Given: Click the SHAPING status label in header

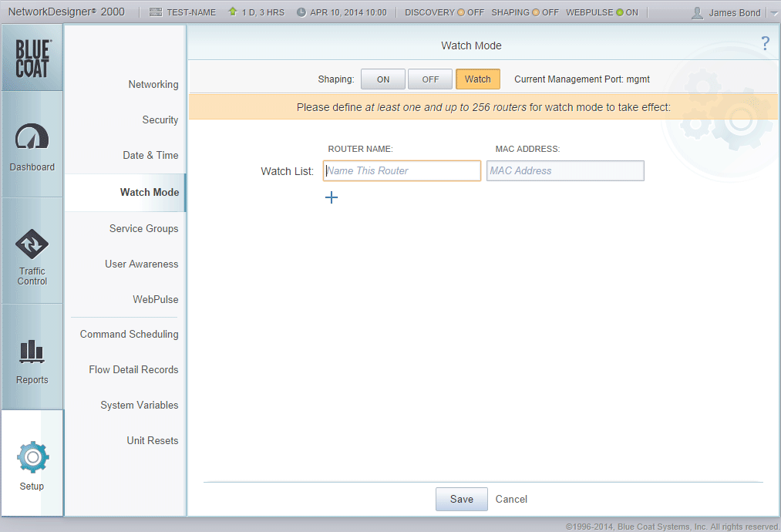Looking at the screenshot, I should pyautogui.click(x=510, y=12).
